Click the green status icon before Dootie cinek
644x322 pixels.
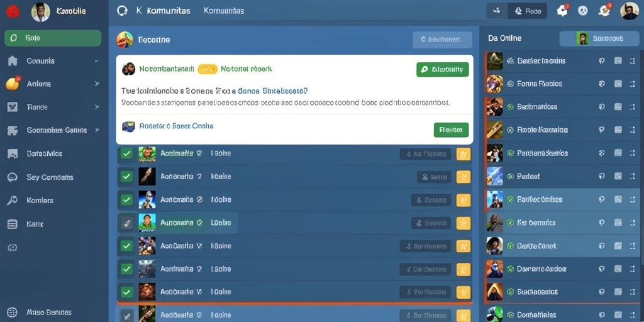tap(511, 246)
